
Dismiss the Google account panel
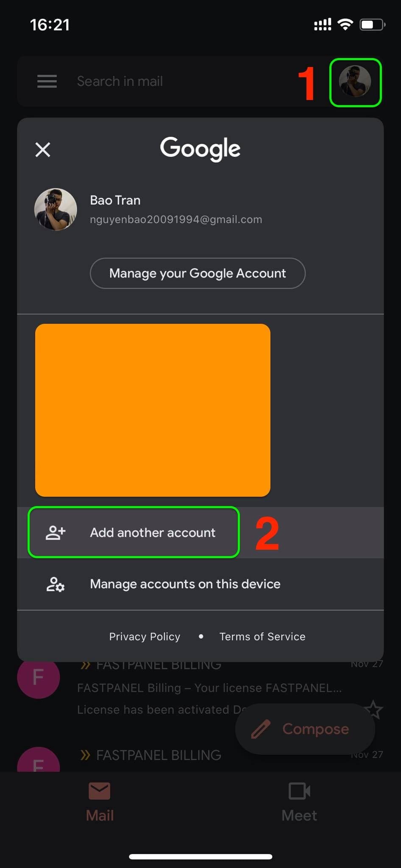tap(42, 150)
